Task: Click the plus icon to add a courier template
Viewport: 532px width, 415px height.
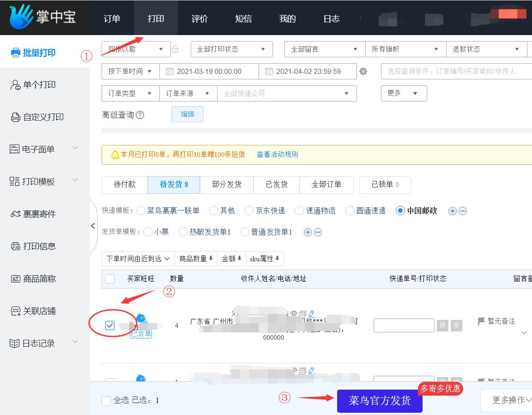Action: (x=452, y=211)
